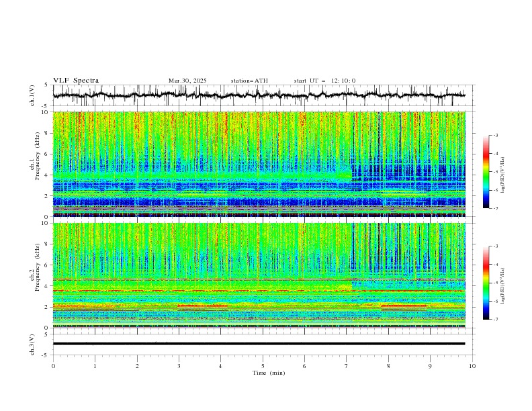Click time axis tick label "10"
Image resolution: width=532 pixels, height=411 pixels.
coord(472,366)
